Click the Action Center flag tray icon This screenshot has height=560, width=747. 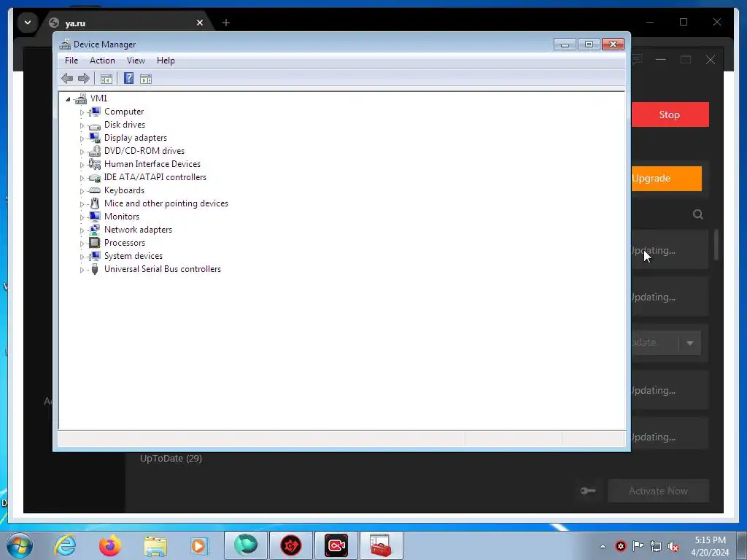(638, 546)
